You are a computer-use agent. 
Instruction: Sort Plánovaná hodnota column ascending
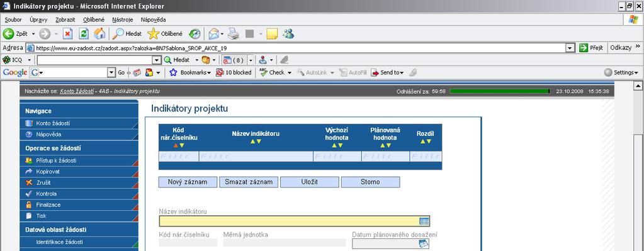(x=382, y=145)
